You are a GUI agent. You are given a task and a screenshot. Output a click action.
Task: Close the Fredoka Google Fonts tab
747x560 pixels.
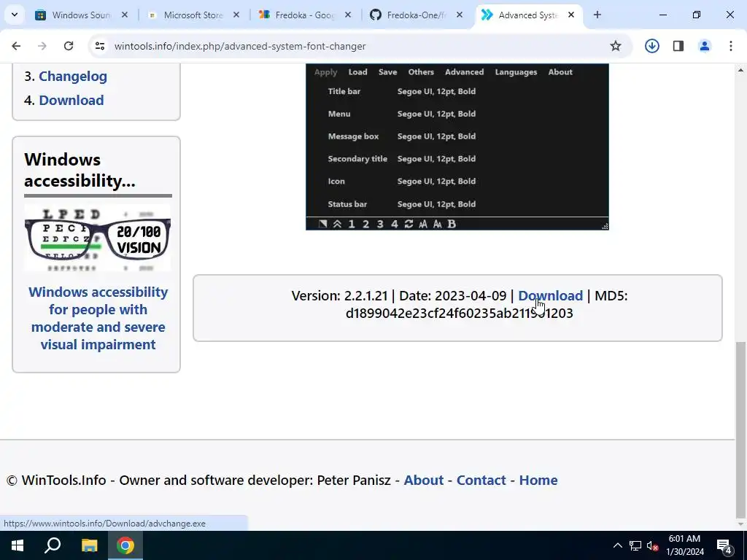348,15
